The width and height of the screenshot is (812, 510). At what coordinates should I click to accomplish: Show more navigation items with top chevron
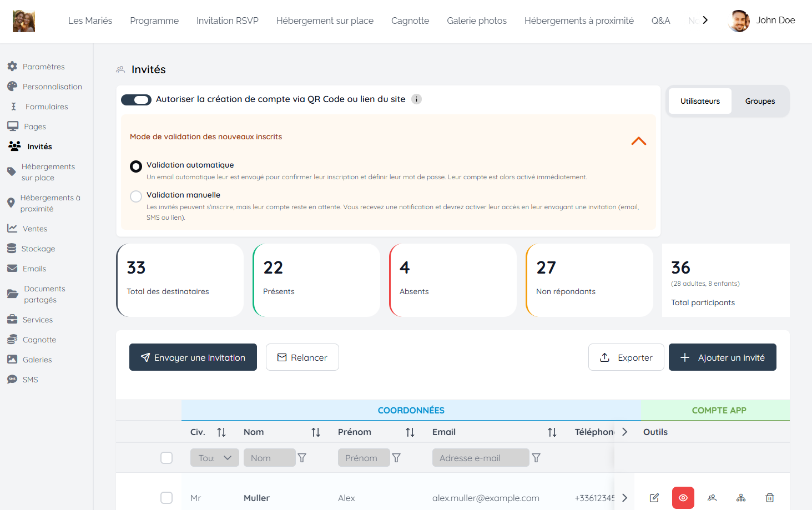(705, 20)
